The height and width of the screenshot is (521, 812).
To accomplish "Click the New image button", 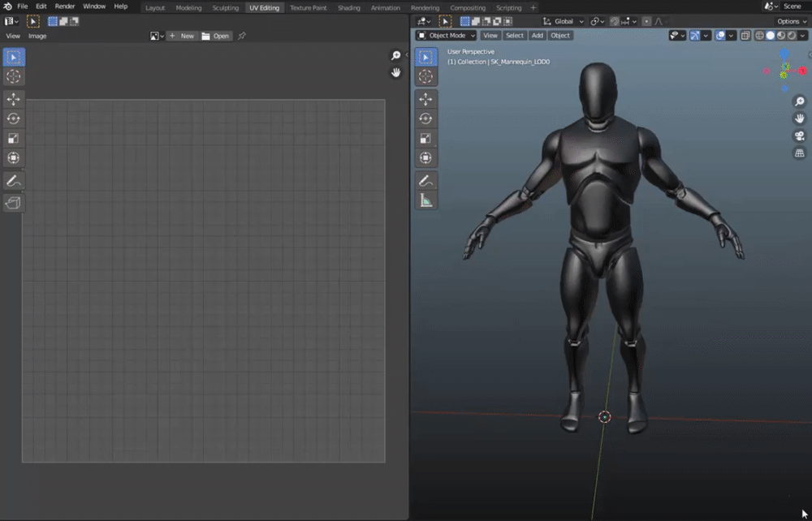I will coord(182,36).
